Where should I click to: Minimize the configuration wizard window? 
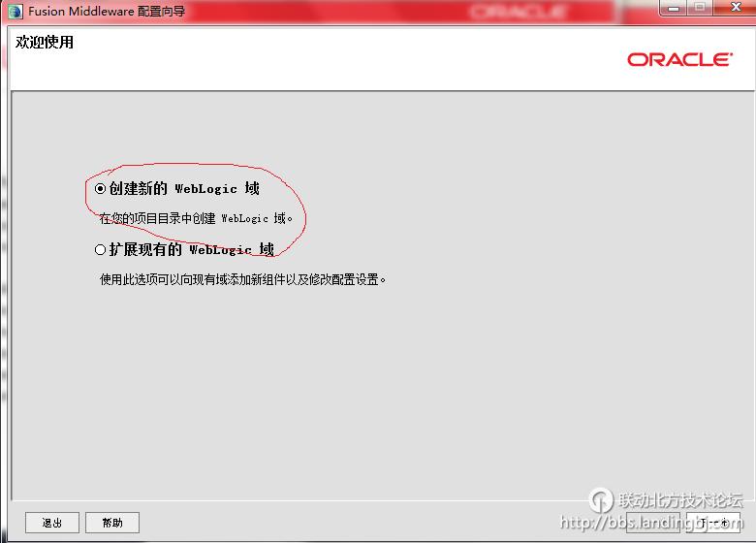click(674, 8)
